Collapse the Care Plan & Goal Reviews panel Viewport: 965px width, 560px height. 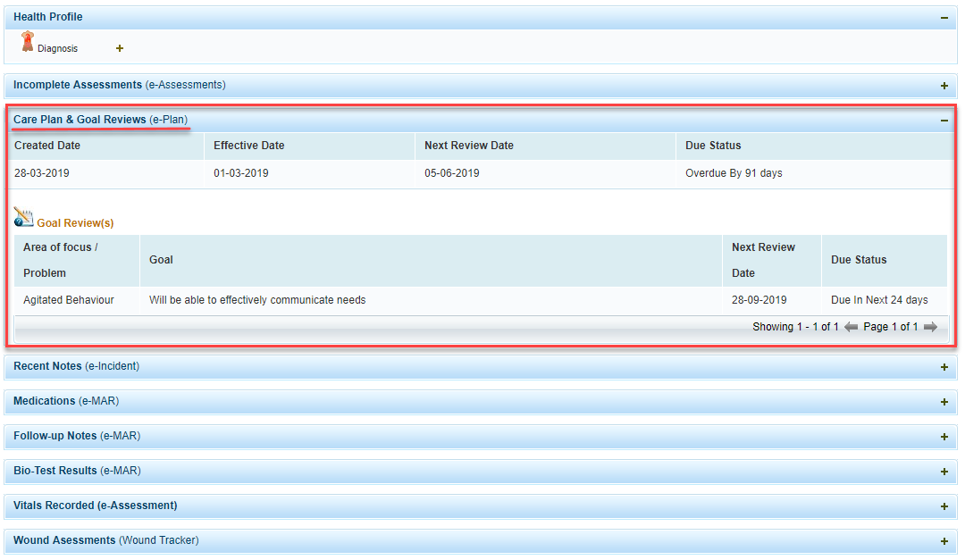[x=944, y=120]
